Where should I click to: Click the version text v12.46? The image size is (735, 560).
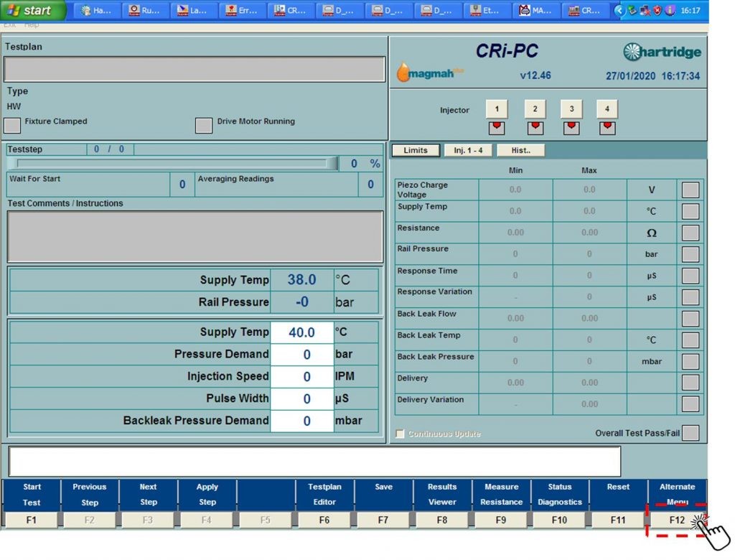coord(535,75)
